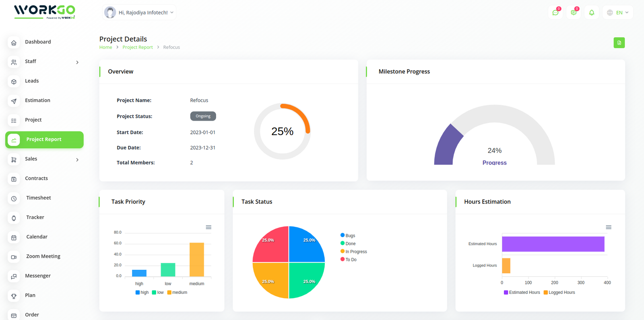This screenshot has height=320, width=644.
Task: Open the EN language dropdown
Action: point(617,12)
